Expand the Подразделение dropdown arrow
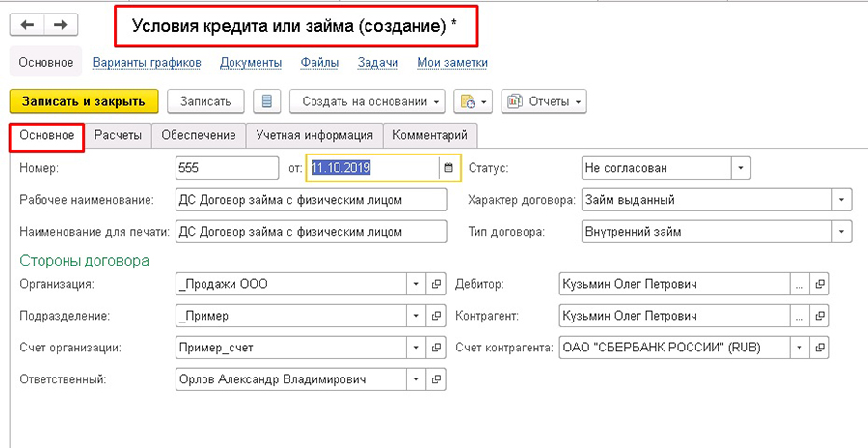This screenshot has width=868, height=448. point(417,316)
